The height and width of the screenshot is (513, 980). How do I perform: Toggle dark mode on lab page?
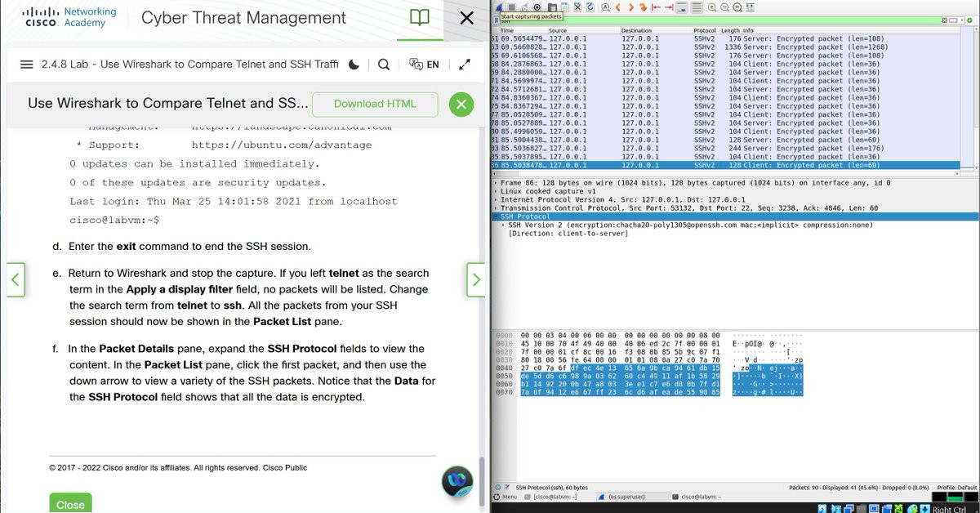pos(354,64)
